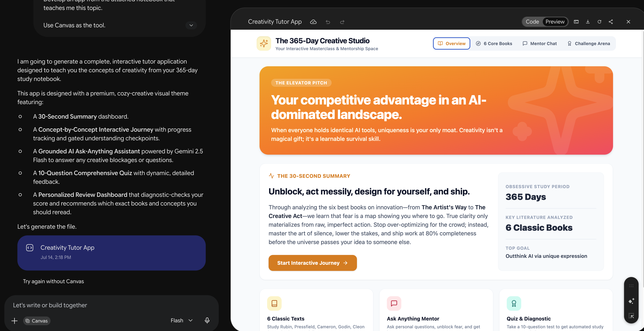Image resolution: width=644 pixels, height=331 pixels.
Task: Refresh the canvas preview
Action: pyautogui.click(x=599, y=22)
